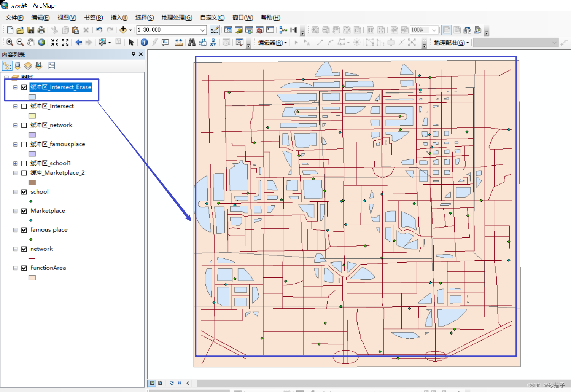Image resolution: width=571 pixels, height=392 pixels.
Task: Enable the 缓冲区_network layer checkbox
Action: (24, 125)
